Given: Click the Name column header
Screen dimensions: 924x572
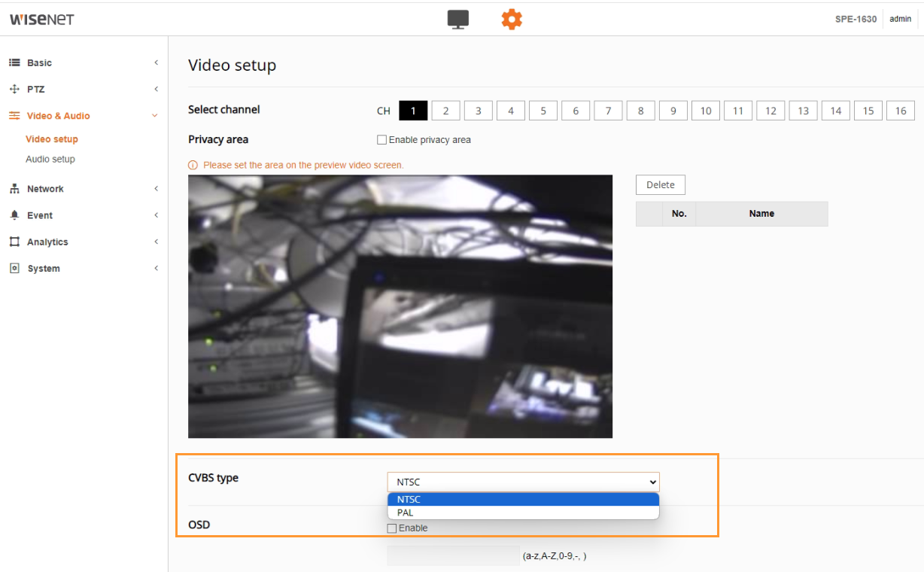Looking at the screenshot, I should pos(761,214).
